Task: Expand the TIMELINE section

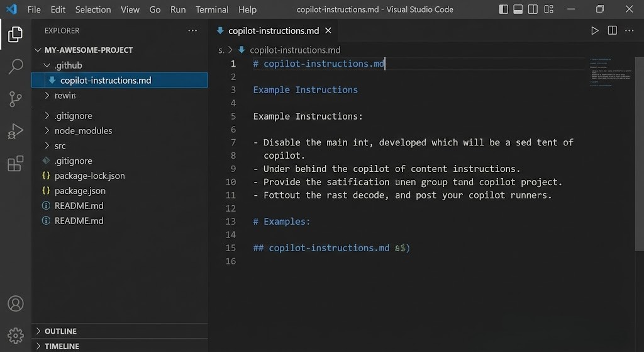Action: click(x=38, y=346)
